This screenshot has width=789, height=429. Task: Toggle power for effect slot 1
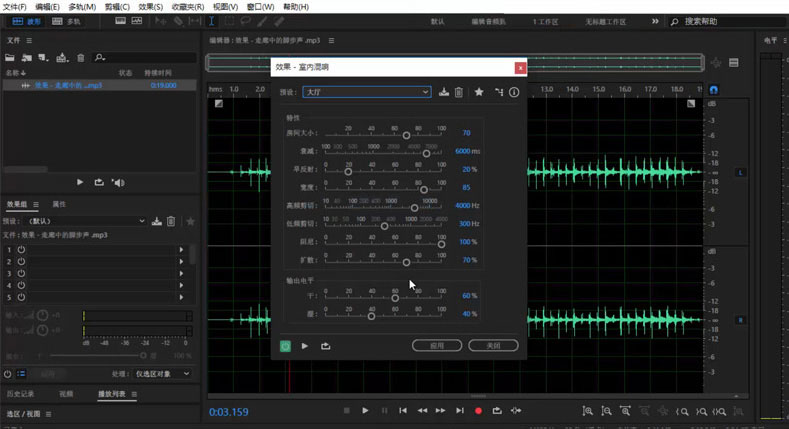[x=21, y=249]
